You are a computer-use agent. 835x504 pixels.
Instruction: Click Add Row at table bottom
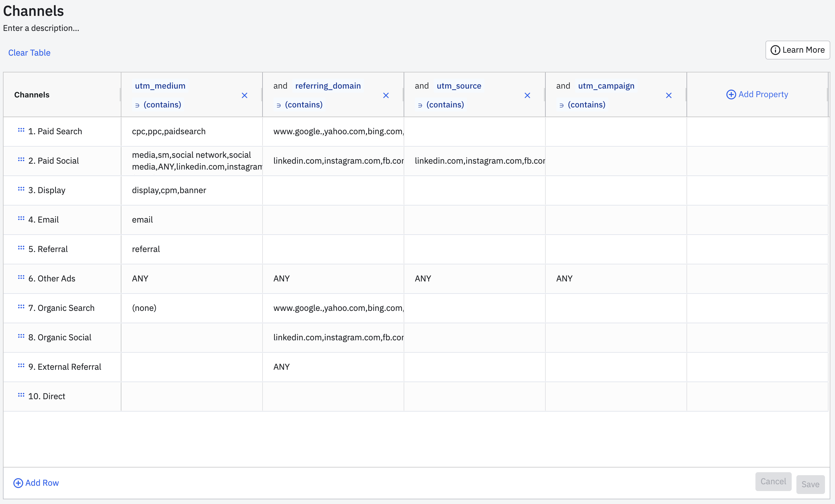pos(36,483)
